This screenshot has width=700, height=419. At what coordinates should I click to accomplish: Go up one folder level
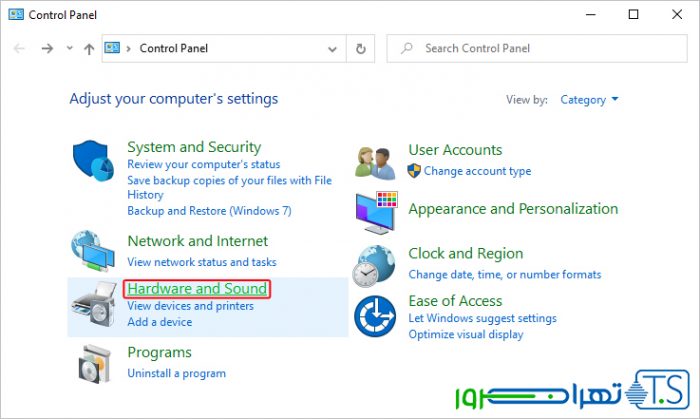[89, 48]
